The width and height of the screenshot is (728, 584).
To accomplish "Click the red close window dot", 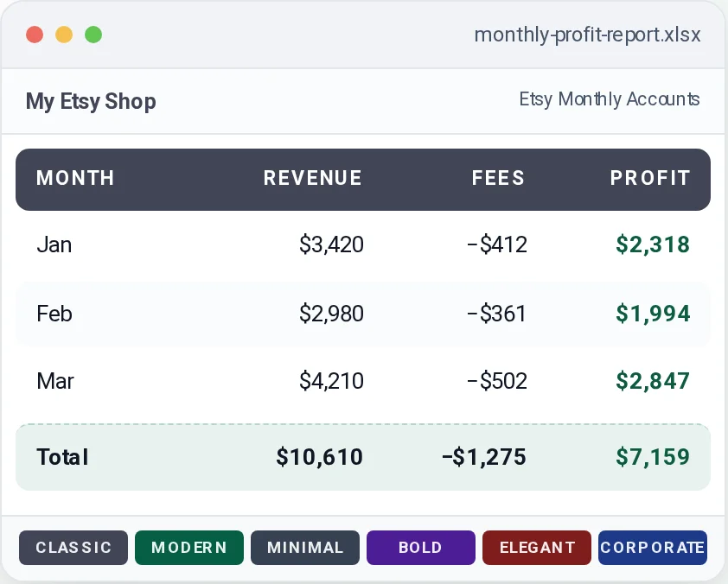I will coord(35,35).
